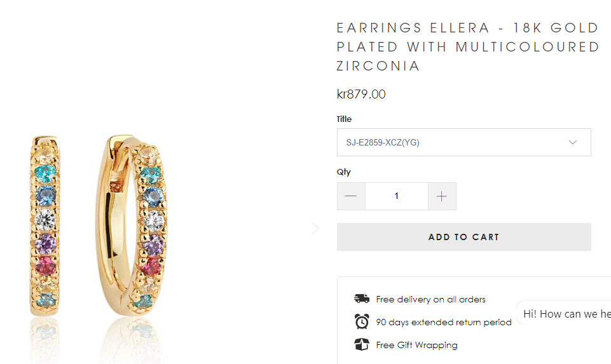Expand the Title dropdown chevron
This screenshot has height=364, width=611.
[x=573, y=142]
